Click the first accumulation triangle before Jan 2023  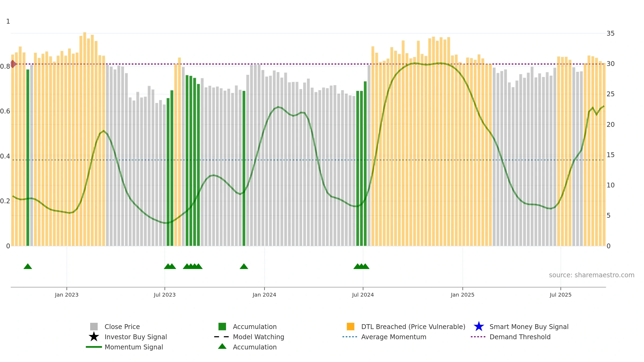[28, 266]
